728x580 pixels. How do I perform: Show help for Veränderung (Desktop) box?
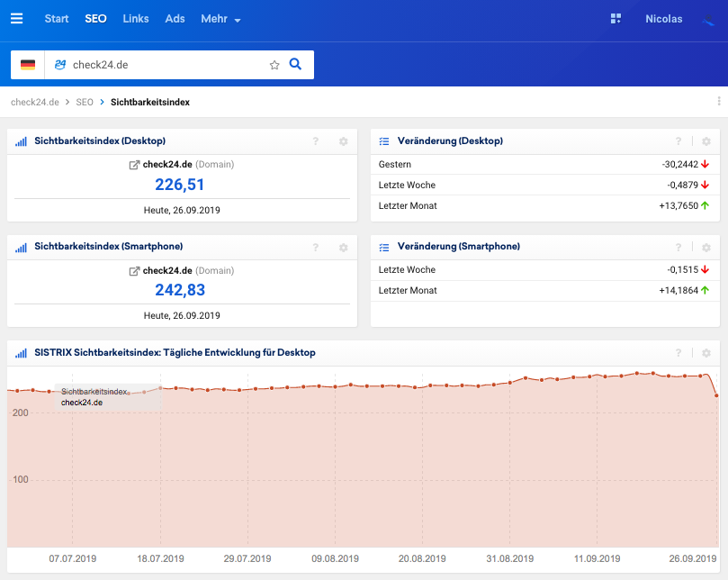679,141
